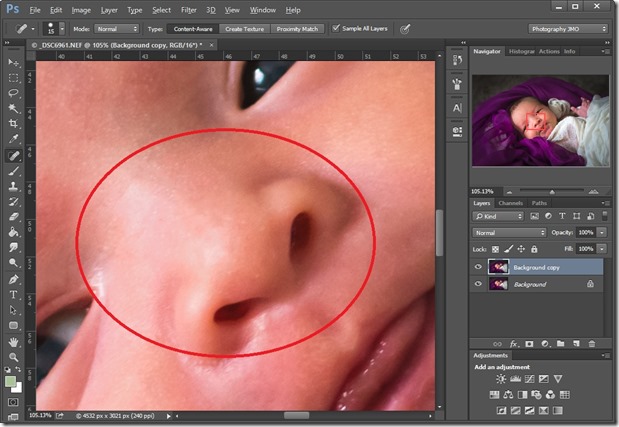Select the History Brush tool
Screen dimensions: 619x427
pyautogui.click(x=13, y=201)
